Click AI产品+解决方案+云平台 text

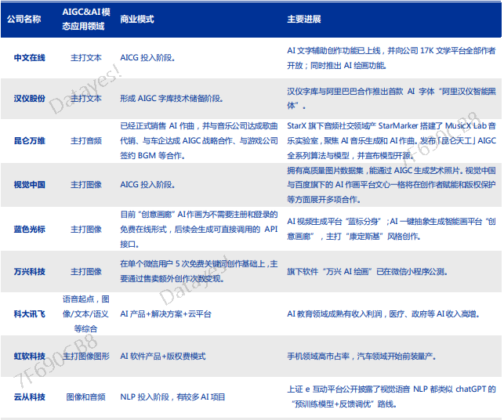(x=166, y=314)
